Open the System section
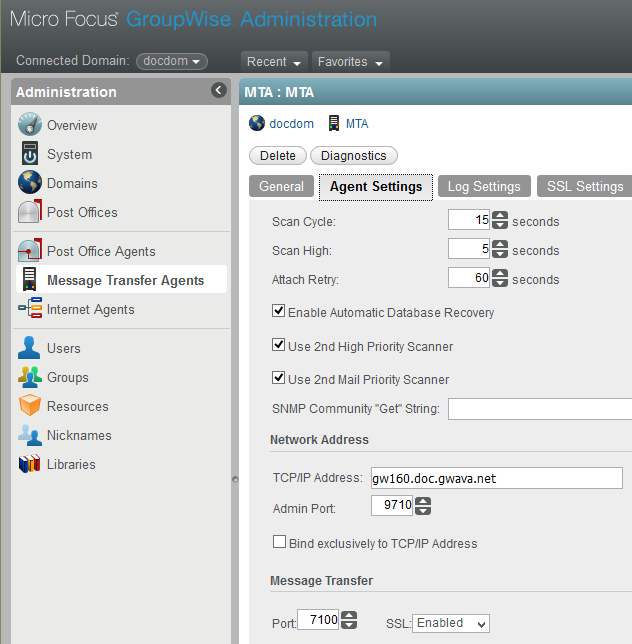This screenshot has height=644, width=632. (69, 154)
